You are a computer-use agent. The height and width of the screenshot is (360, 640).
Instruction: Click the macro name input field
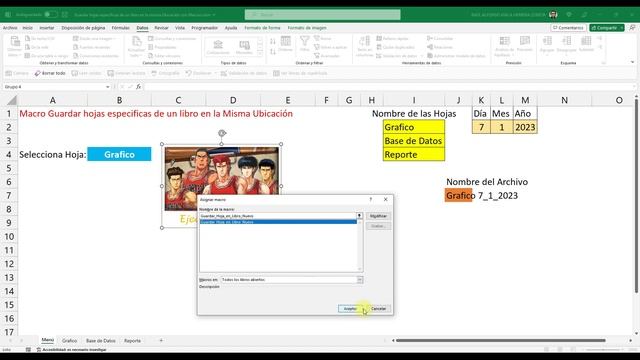click(x=278, y=216)
